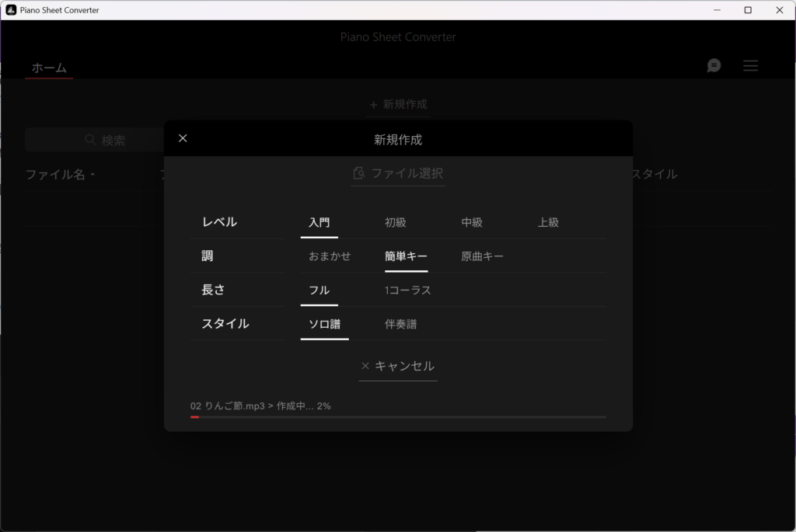Choose the 上級 level option
This screenshot has width=796, height=532.
pyautogui.click(x=548, y=222)
